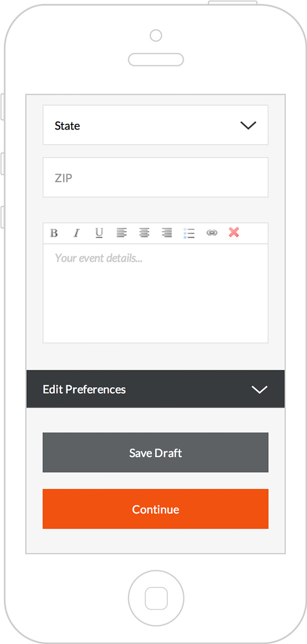Viewport: 307px width, 644px height.
Task: Click the Edit Preferences section title
Action: pyautogui.click(x=84, y=390)
